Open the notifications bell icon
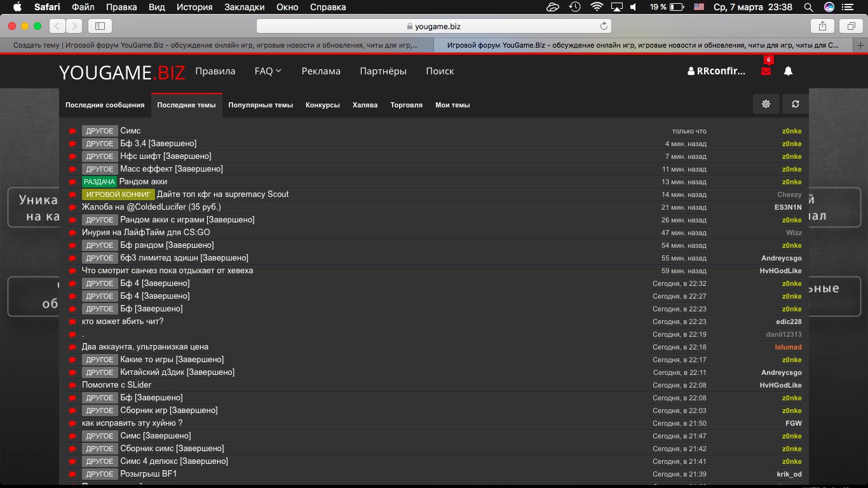Image resolution: width=868 pixels, height=488 pixels. [788, 71]
